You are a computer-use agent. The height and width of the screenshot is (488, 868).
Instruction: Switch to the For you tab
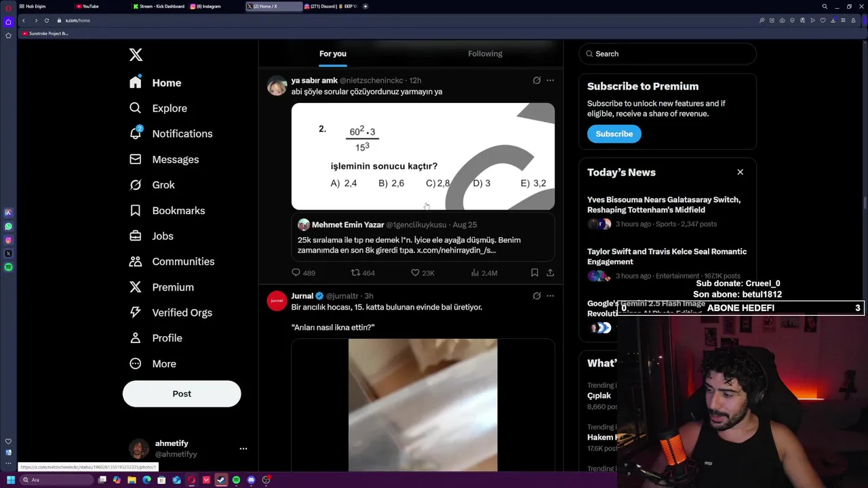[x=333, y=54]
